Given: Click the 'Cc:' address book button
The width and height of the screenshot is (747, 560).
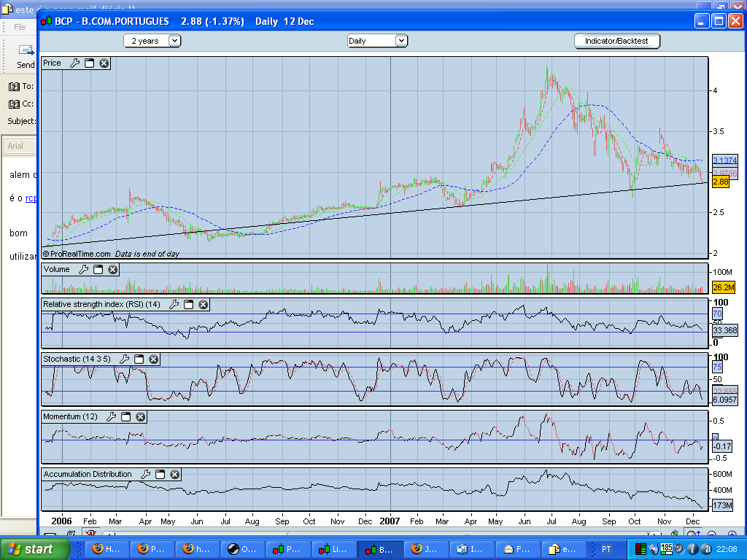Looking at the screenshot, I should 21,104.
